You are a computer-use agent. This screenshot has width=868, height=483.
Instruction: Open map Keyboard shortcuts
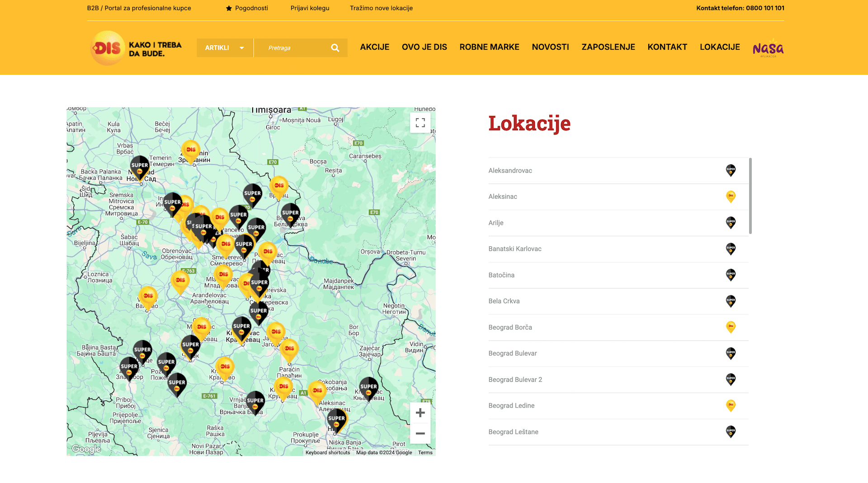tap(328, 452)
